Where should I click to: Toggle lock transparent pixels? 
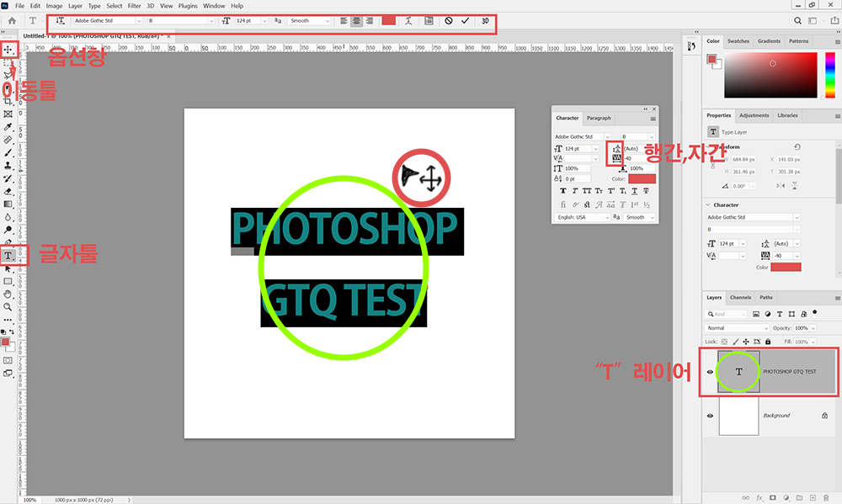point(724,342)
